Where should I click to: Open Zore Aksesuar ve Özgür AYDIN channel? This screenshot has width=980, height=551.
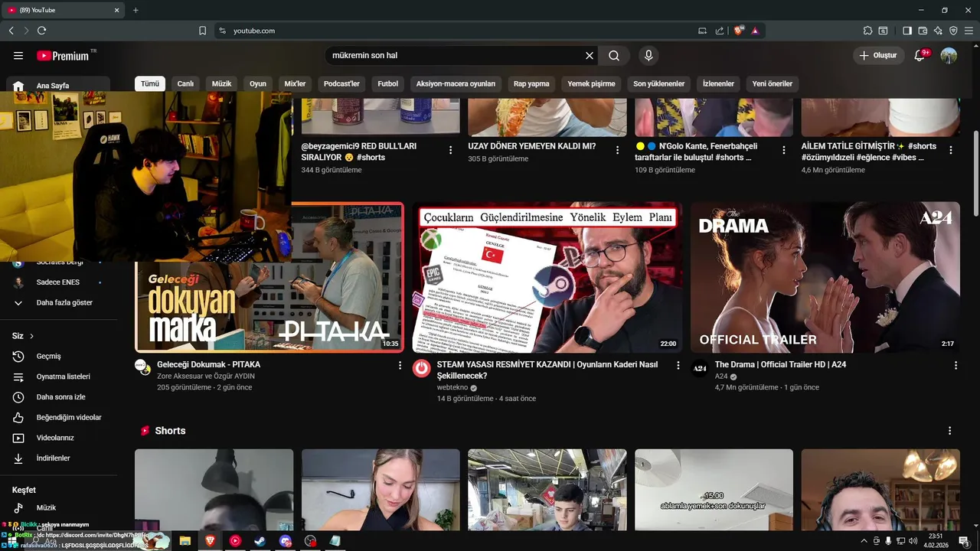(x=206, y=377)
